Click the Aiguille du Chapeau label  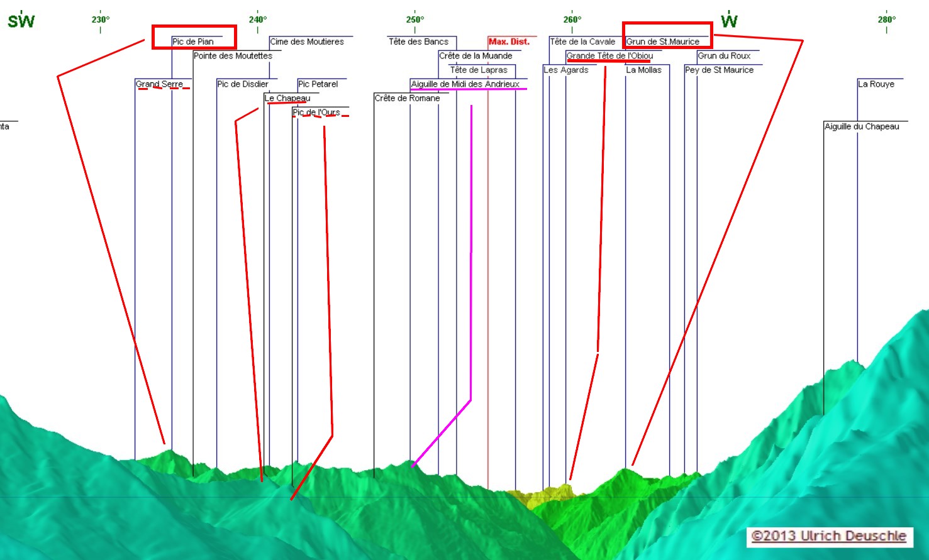tap(862, 126)
